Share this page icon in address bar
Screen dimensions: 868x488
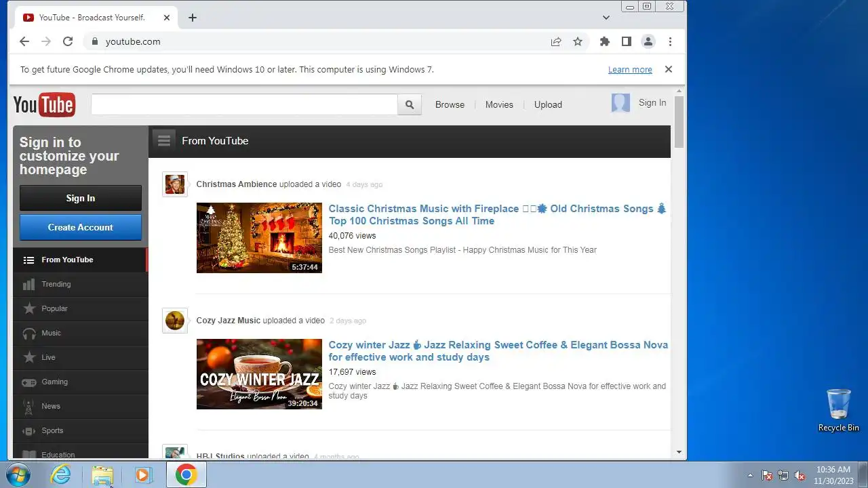556,41
